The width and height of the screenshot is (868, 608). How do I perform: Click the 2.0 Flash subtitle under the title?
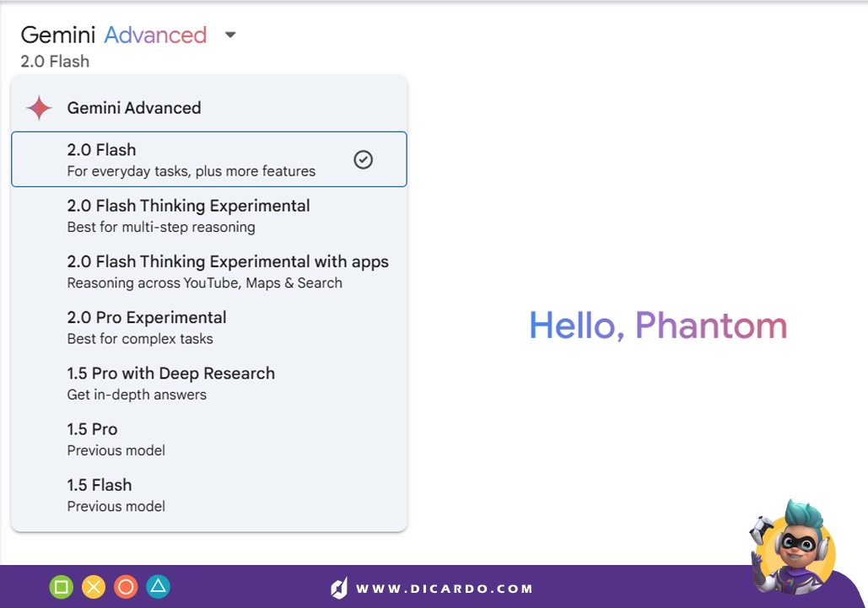(55, 62)
